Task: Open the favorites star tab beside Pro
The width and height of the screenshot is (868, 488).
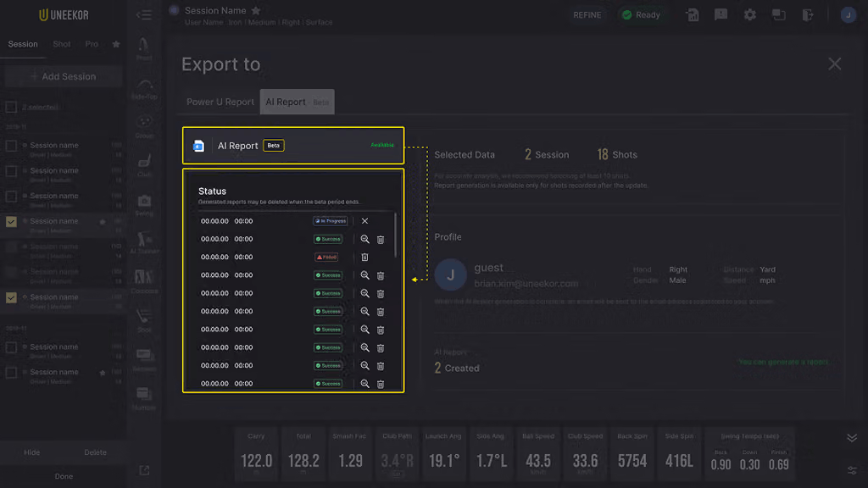Action: [x=115, y=44]
